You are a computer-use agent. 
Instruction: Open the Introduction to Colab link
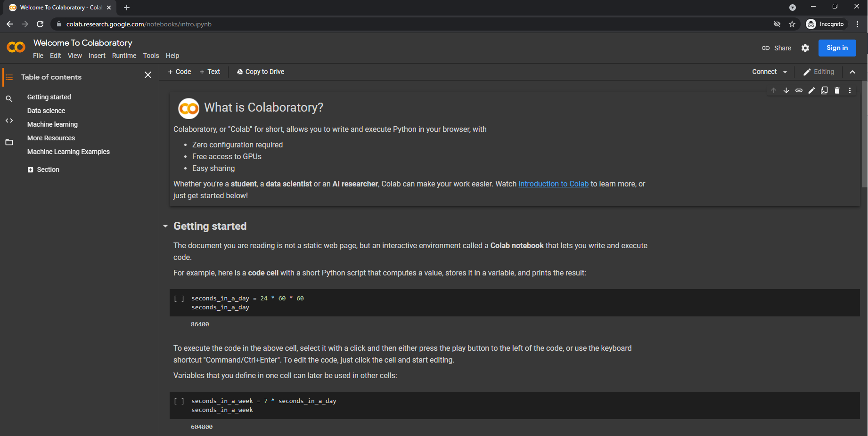(553, 184)
